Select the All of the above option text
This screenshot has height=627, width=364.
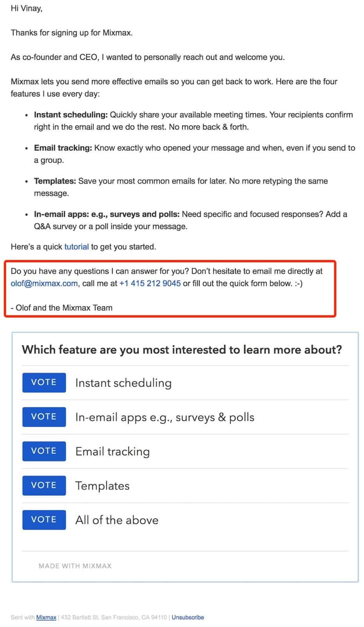[x=117, y=520]
